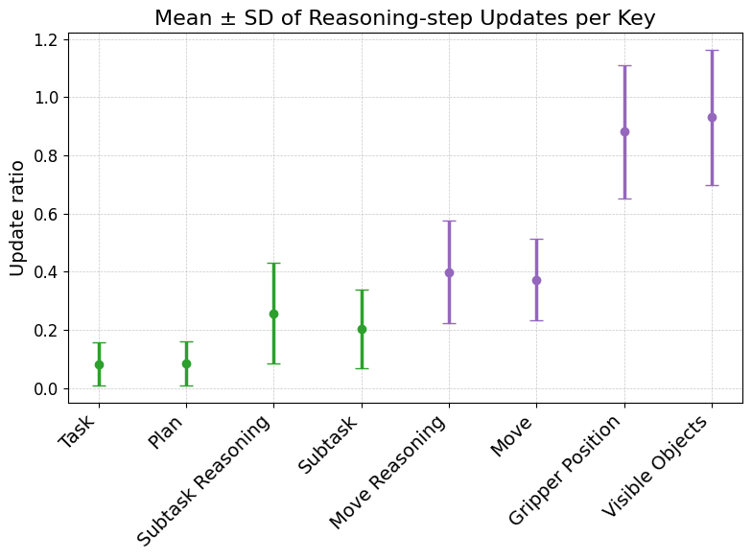Click the upper error cap of Subtask Reasoning
Image resolution: width=752 pixels, height=560 pixels.
[x=273, y=263]
